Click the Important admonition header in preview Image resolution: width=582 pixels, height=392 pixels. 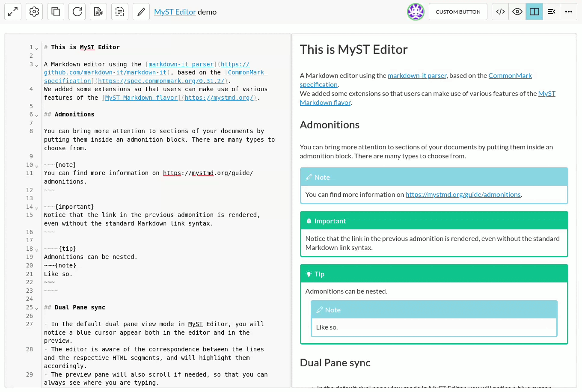[434, 221]
